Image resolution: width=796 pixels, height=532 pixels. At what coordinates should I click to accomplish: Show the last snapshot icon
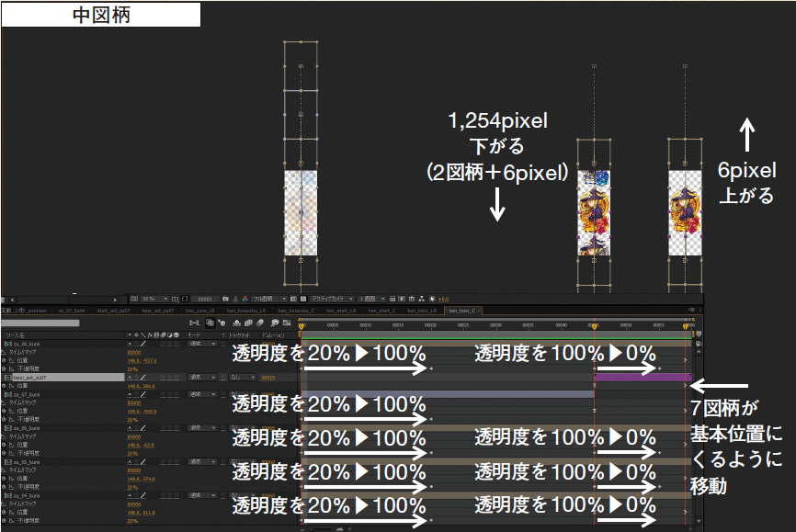tap(235, 299)
